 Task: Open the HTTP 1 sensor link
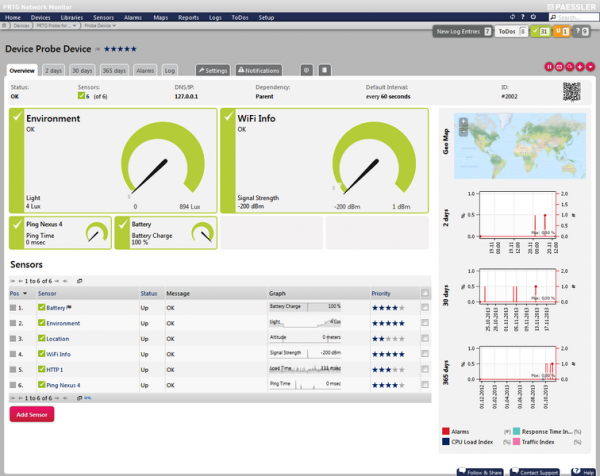tap(55, 370)
